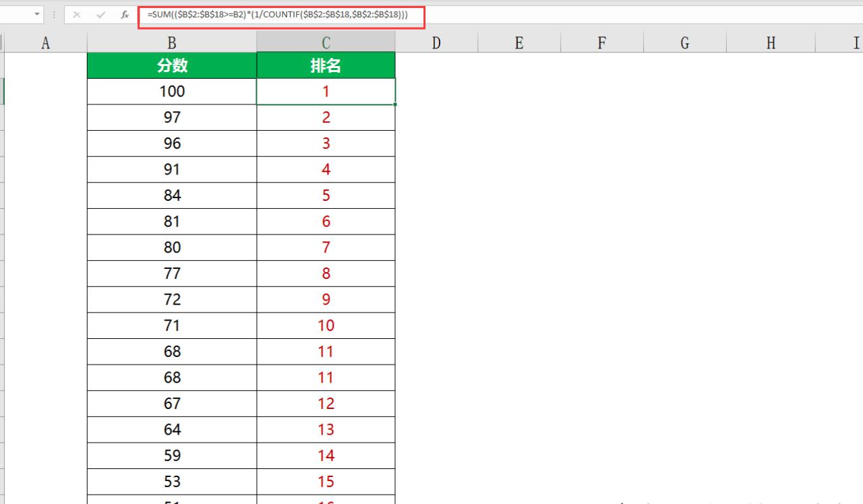The height and width of the screenshot is (504, 863).
Task: Select the cell with score 53
Action: pos(172,482)
